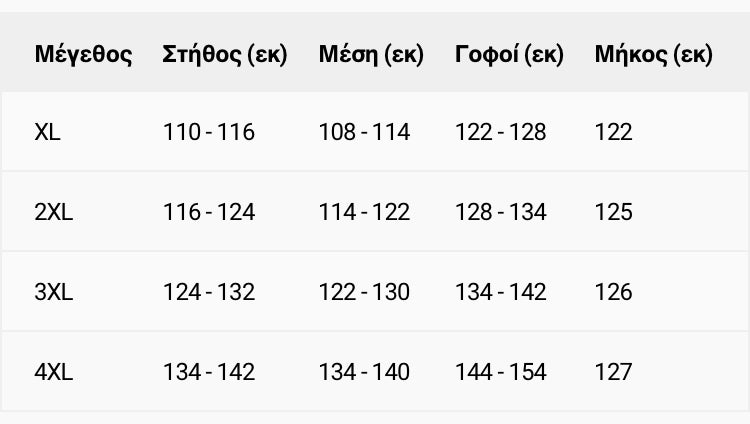This screenshot has width=750, height=424.
Task: Select the XL hips value 122 - 128
Action: pyautogui.click(x=500, y=132)
